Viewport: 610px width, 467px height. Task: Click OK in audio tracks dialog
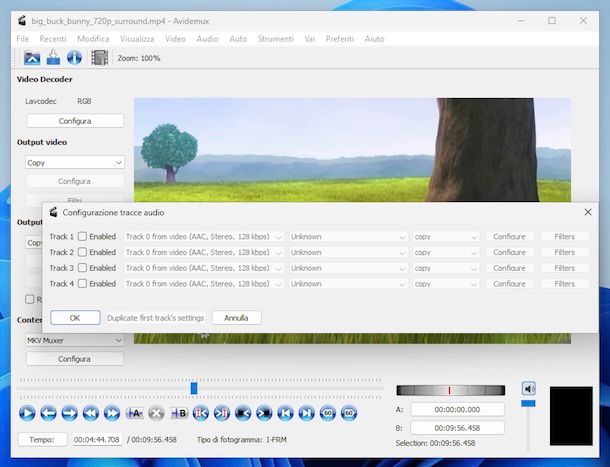click(x=75, y=318)
